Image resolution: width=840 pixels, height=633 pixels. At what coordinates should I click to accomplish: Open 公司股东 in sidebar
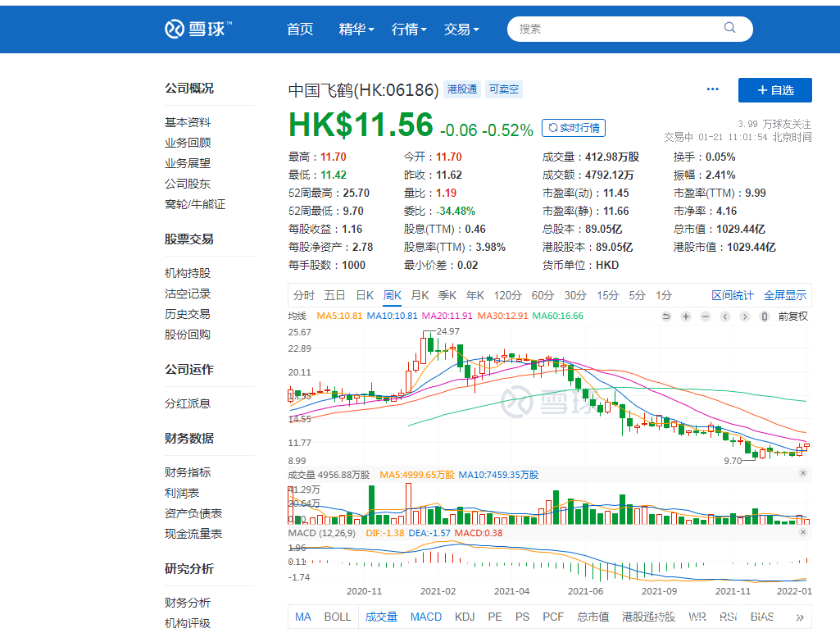coord(188,184)
